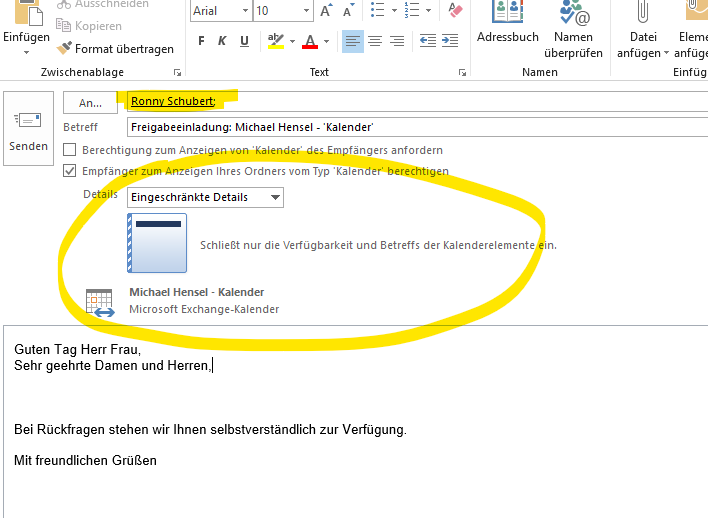Click the An... recipient button
This screenshot has height=518, width=708.
click(91, 103)
